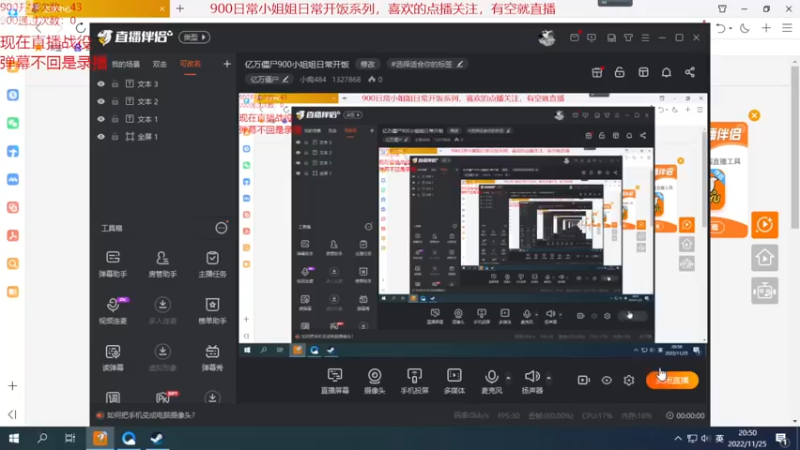Screen dimensions: 800x450
Task: Hide the 文本 2 source layer
Action: tap(101, 102)
